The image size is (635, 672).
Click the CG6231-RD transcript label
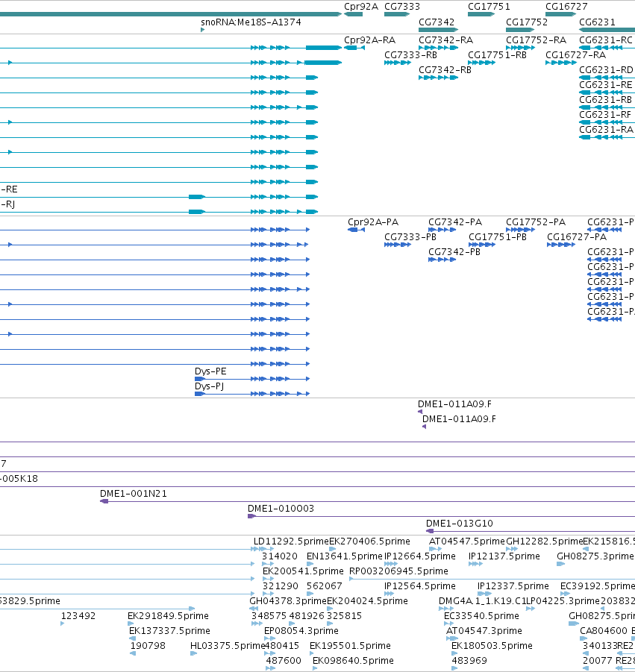(x=606, y=70)
